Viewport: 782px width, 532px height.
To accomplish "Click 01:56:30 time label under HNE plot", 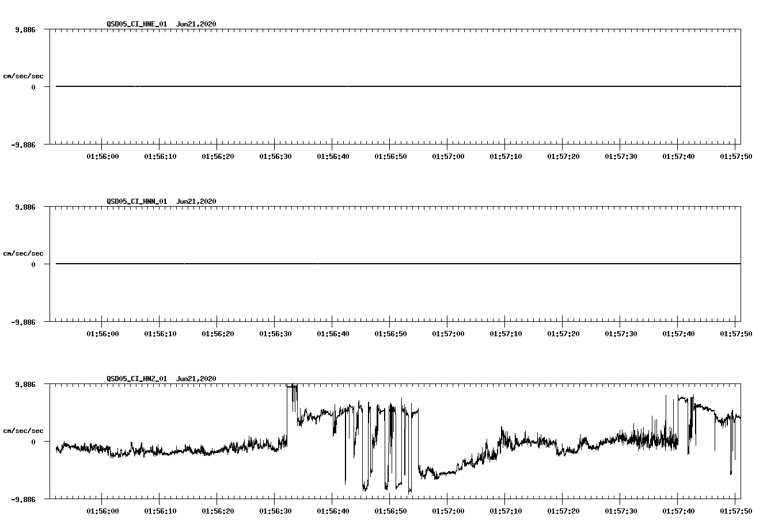I will (x=275, y=156).
